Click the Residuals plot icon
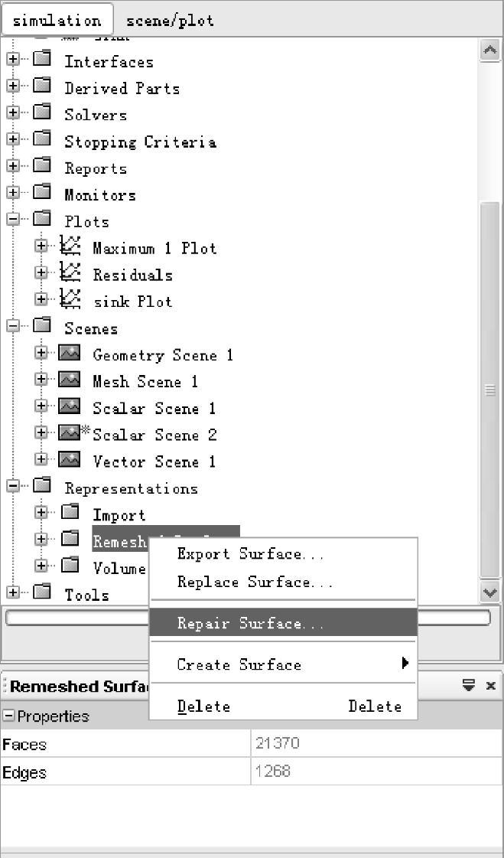Viewport: 504px width, 858px height. click(70, 272)
